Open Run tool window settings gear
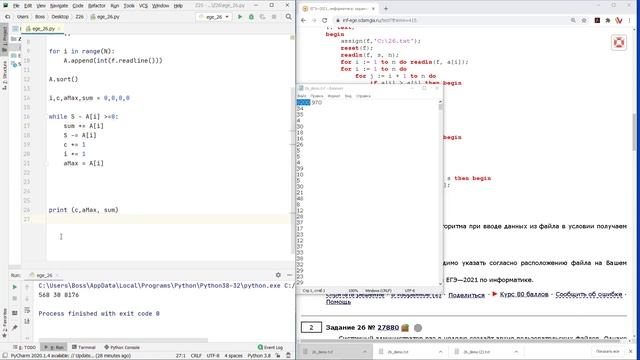Screen dimensions: 640x360 (x=278, y=275)
